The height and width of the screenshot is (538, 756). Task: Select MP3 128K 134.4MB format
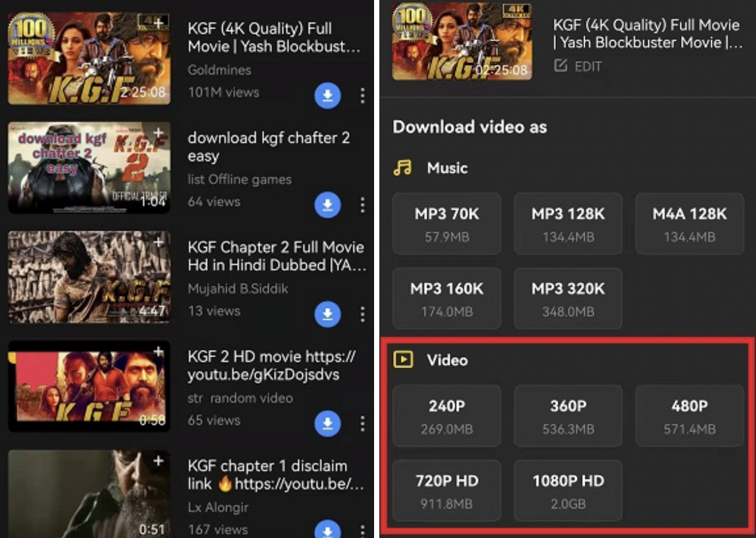tap(568, 224)
